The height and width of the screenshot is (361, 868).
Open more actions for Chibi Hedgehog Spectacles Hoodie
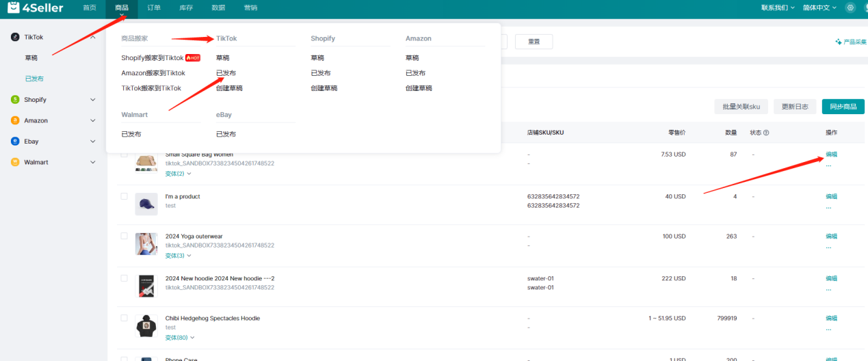[828, 328]
